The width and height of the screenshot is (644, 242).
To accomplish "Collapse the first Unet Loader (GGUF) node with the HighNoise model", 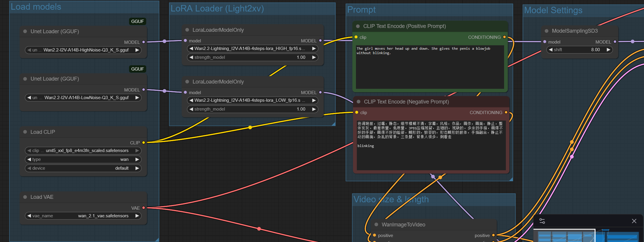I will pyautogui.click(x=25, y=31).
